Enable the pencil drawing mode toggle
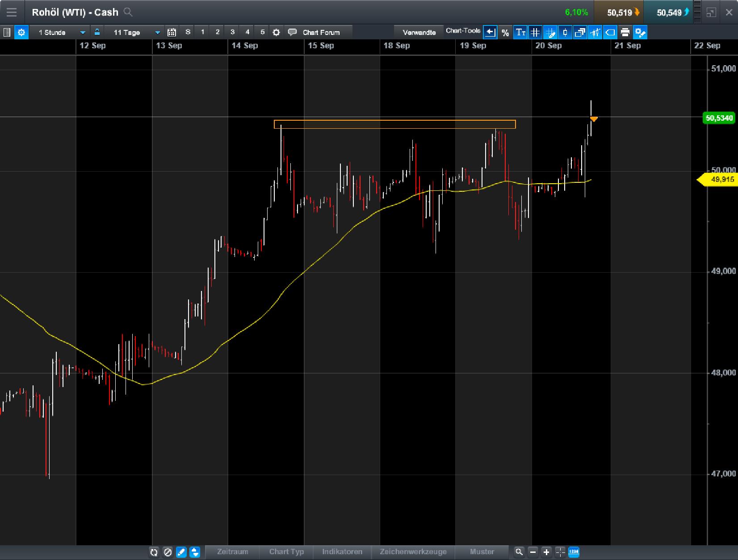 pos(181,552)
